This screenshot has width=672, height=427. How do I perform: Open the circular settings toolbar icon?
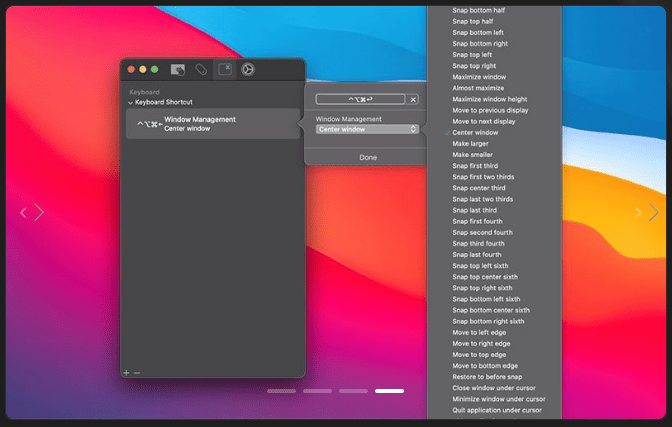pyautogui.click(x=248, y=69)
